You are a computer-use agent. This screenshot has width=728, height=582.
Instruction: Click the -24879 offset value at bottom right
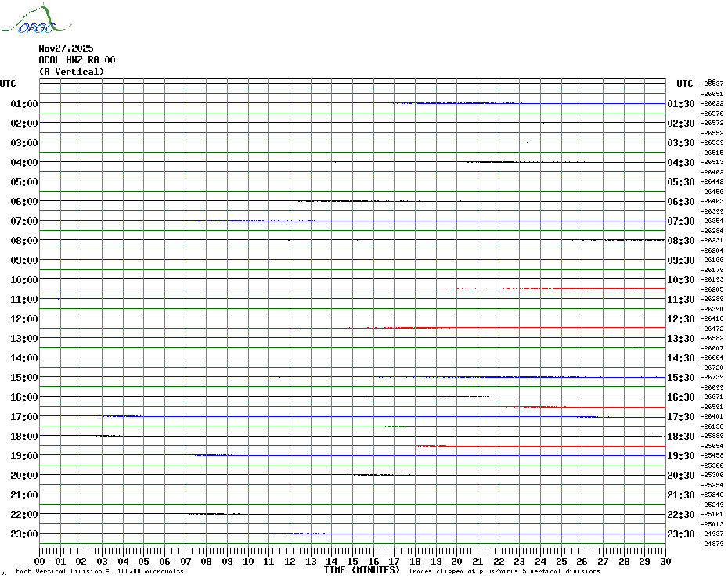pos(712,544)
